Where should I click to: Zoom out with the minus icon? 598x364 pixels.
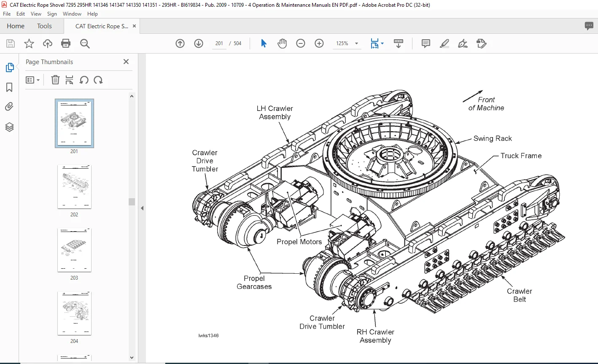coord(301,43)
